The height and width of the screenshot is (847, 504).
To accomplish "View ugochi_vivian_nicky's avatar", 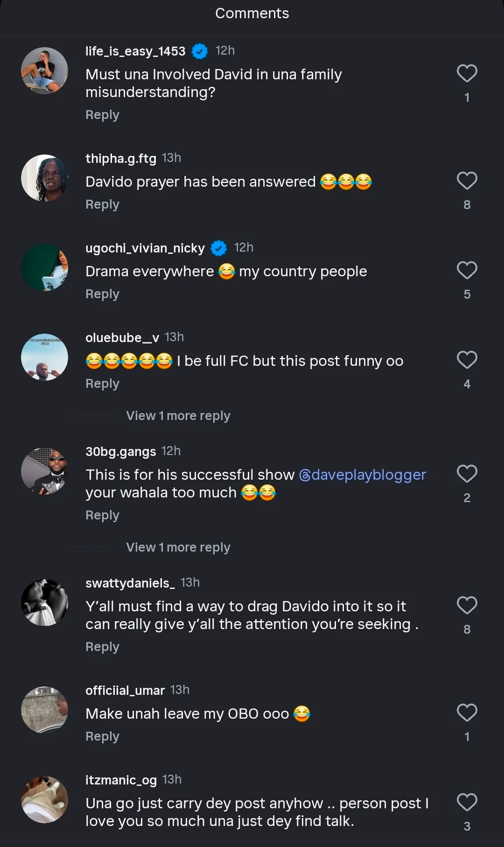I will click(45, 267).
